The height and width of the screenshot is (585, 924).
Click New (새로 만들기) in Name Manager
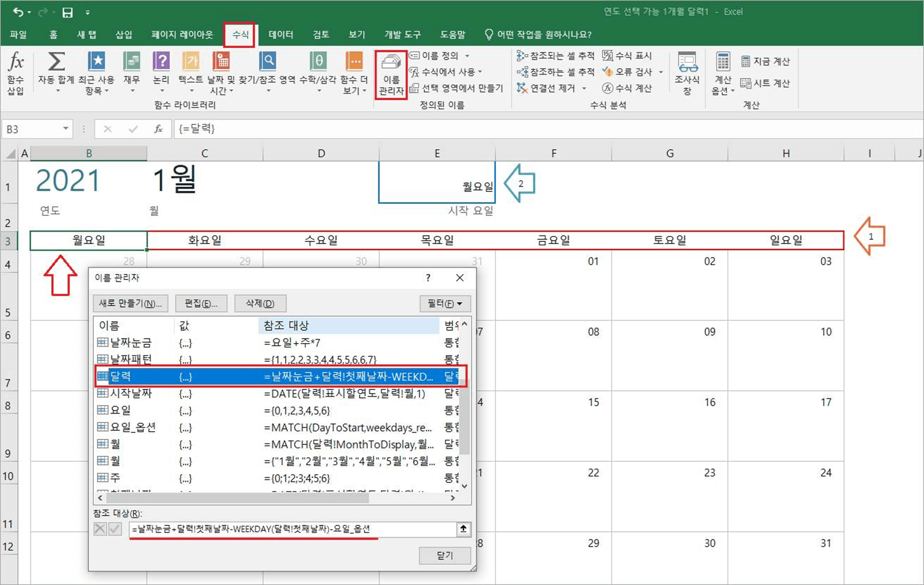coord(131,304)
